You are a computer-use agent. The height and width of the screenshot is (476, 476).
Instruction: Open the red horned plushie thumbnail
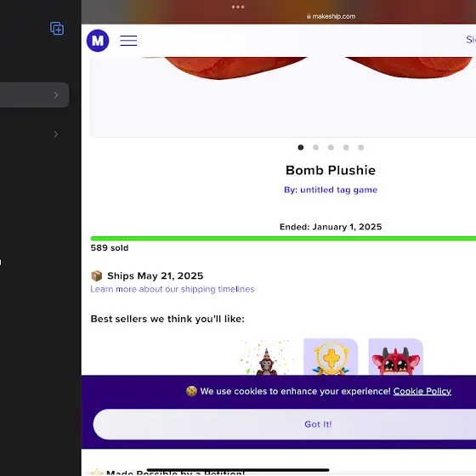[396, 357]
